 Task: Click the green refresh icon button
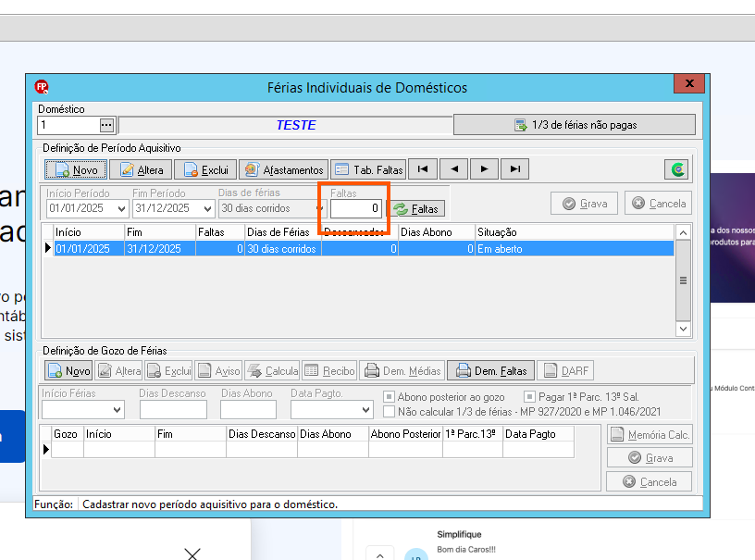677,169
